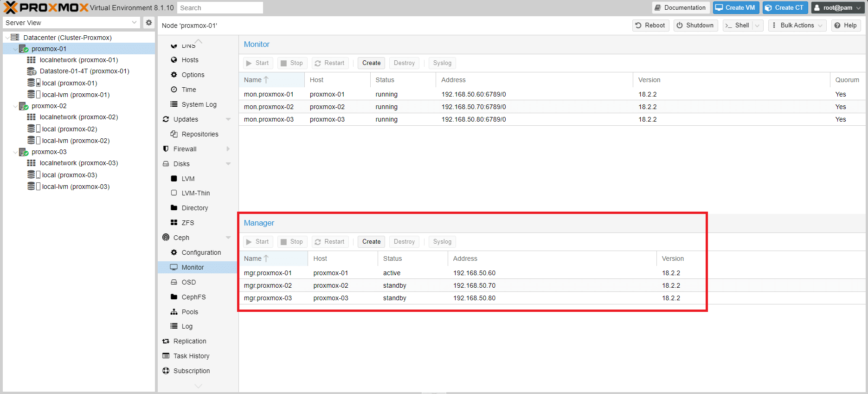Select local (proxmox-01) in the tree
868x394 pixels.
coord(69,83)
